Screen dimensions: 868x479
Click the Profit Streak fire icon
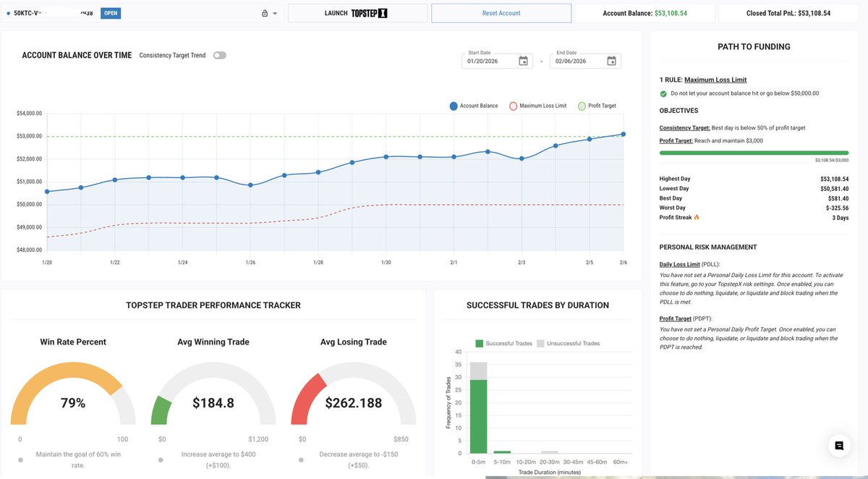(x=697, y=217)
